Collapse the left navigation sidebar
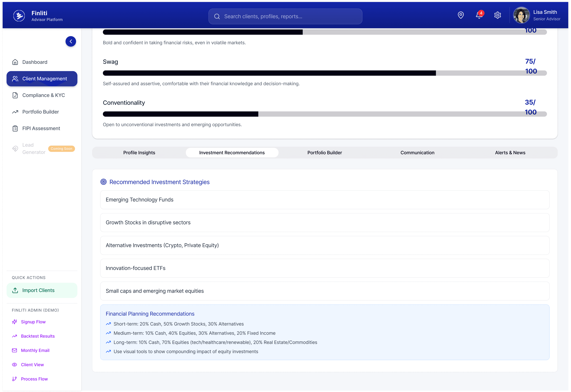The image size is (571, 392). click(x=71, y=41)
